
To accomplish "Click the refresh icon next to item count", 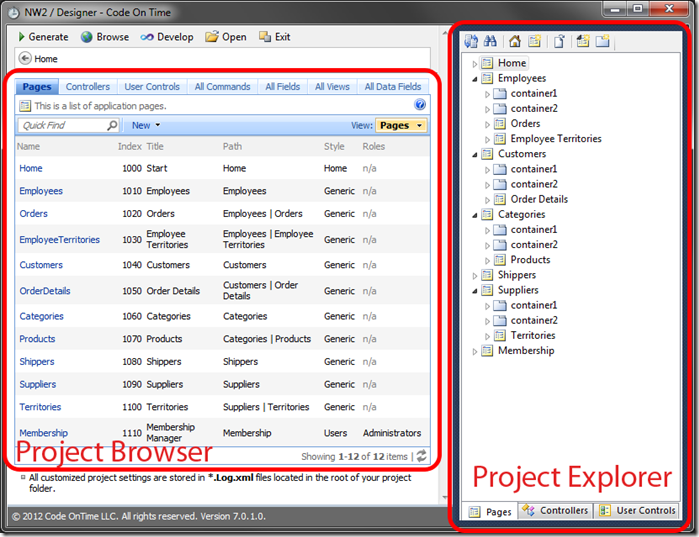I will tap(421, 456).
